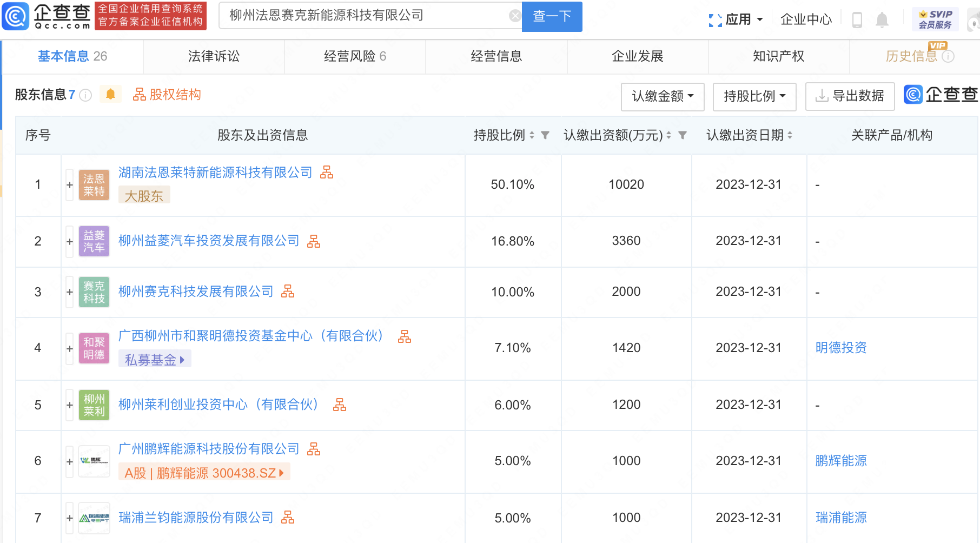This screenshot has width=980, height=543.
Task: Expand row 1 with the plus toggle
Action: tap(70, 185)
